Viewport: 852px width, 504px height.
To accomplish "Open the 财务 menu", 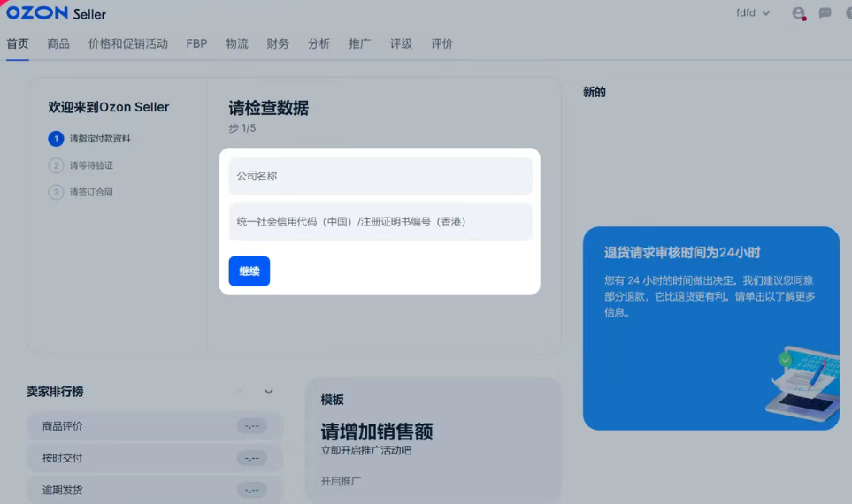I will (x=278, y=44).
